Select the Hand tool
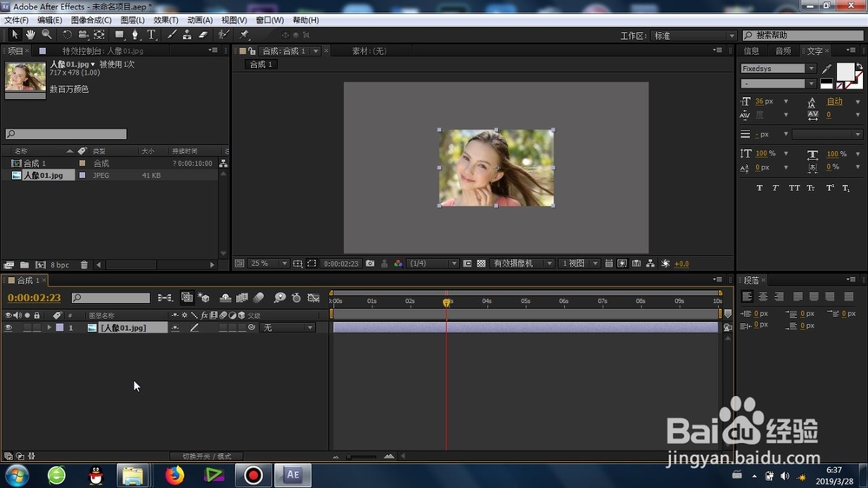Screen dimensions: 868x488 point(30,35)
